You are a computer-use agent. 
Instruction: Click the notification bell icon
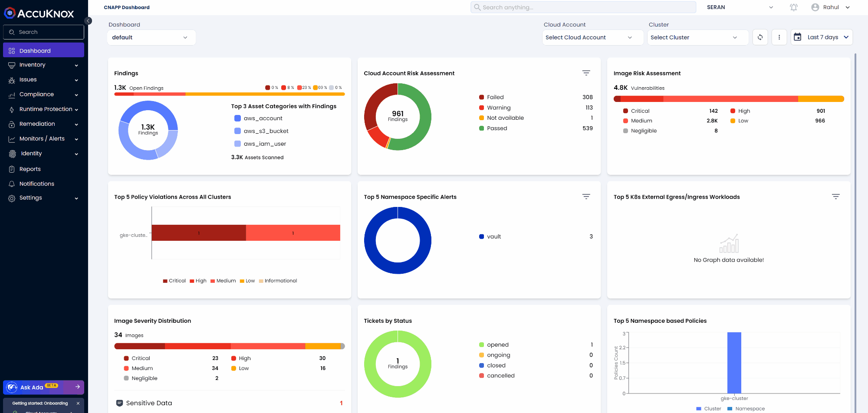[x=793, y=7]
